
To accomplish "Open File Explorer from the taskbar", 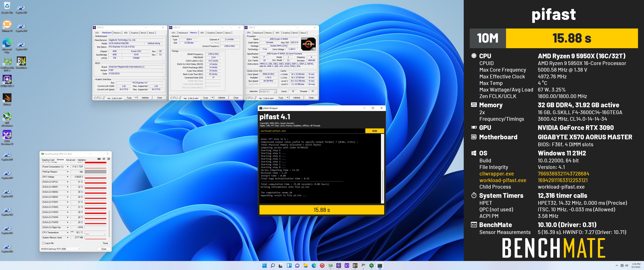I will pos(306,265).
